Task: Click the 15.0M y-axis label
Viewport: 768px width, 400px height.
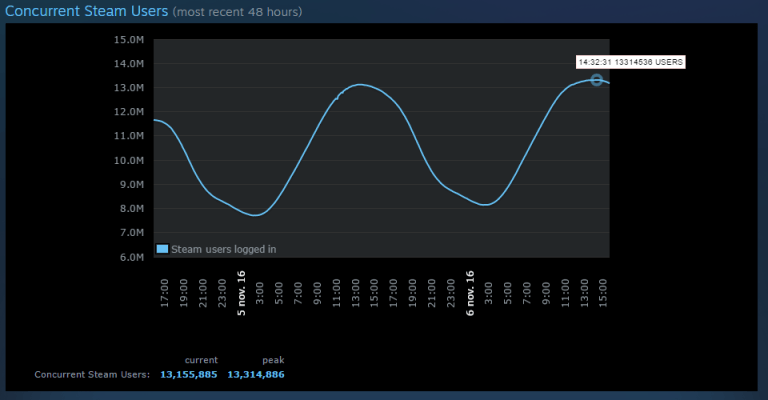Action: (x=129, y=40)
